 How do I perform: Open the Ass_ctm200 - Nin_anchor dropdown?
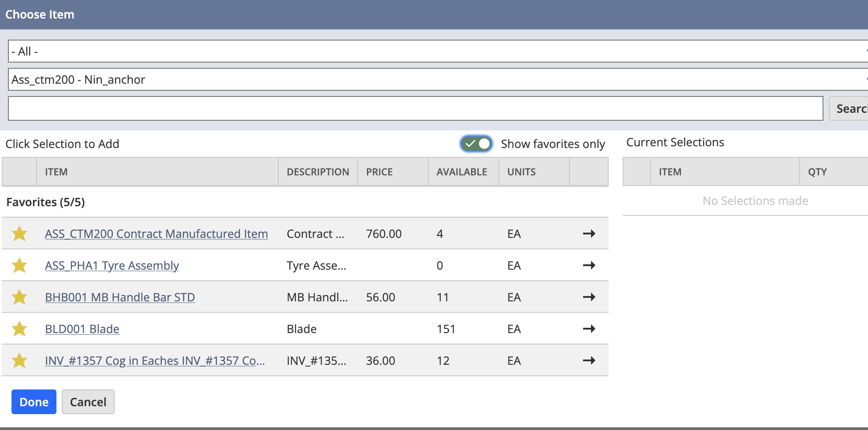coord(437,80)
